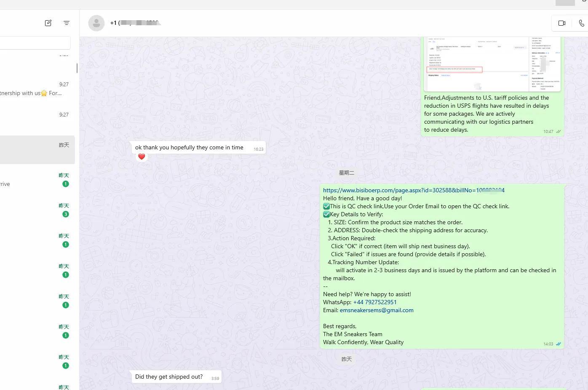Open the chat list filter menu
This screenshot has width=588, height=390.
coord(67,23)
